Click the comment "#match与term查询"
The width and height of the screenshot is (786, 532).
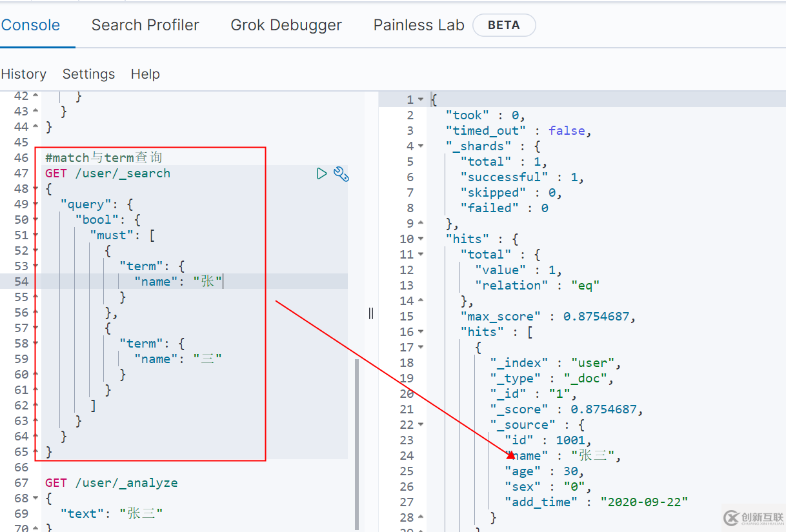click(x=104, y=158)
